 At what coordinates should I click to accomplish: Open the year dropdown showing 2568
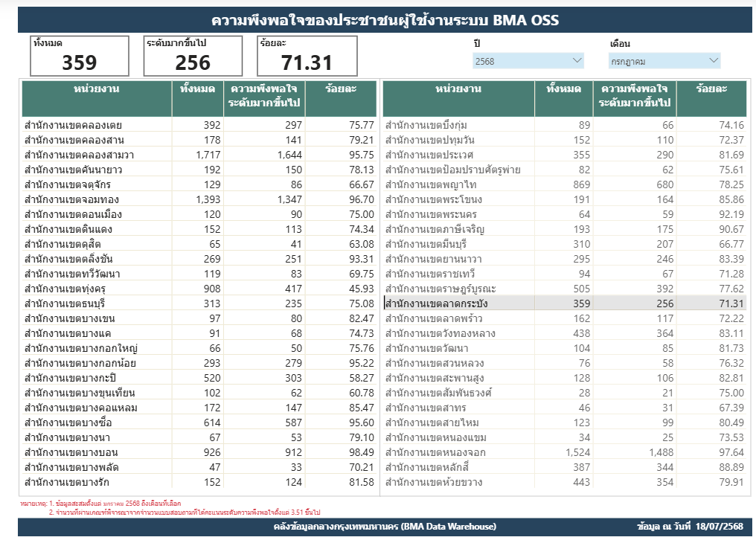click(x=528, y=61)
